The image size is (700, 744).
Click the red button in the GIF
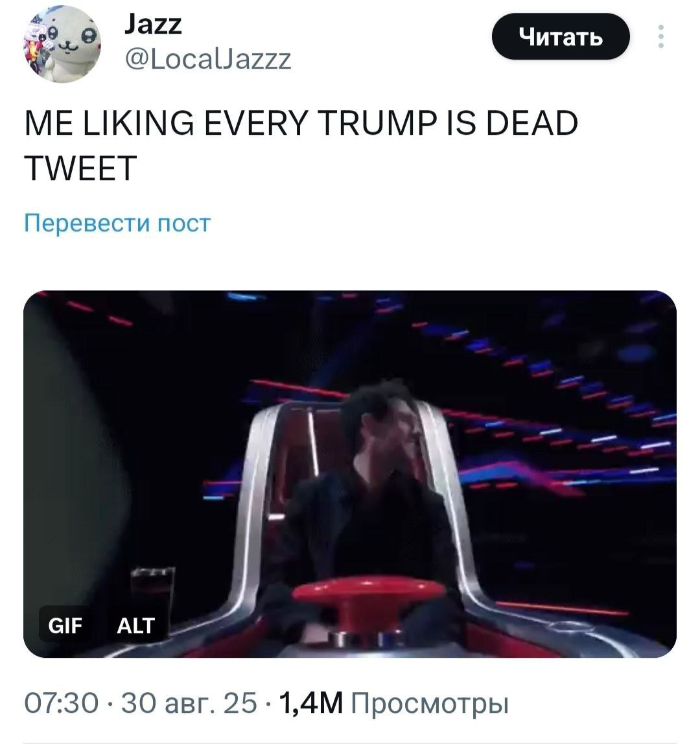369,599
